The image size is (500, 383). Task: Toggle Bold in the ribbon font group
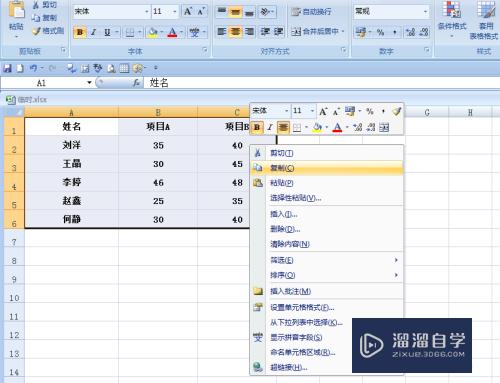click(80, 32)
